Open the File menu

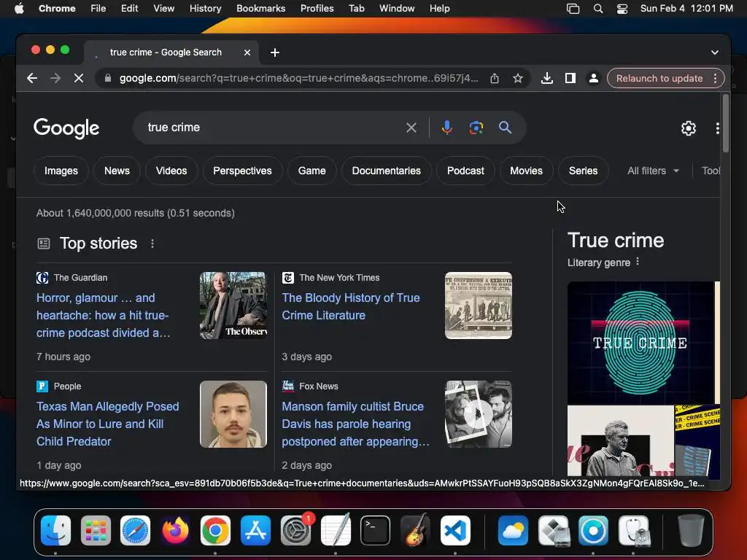[98, 9]
